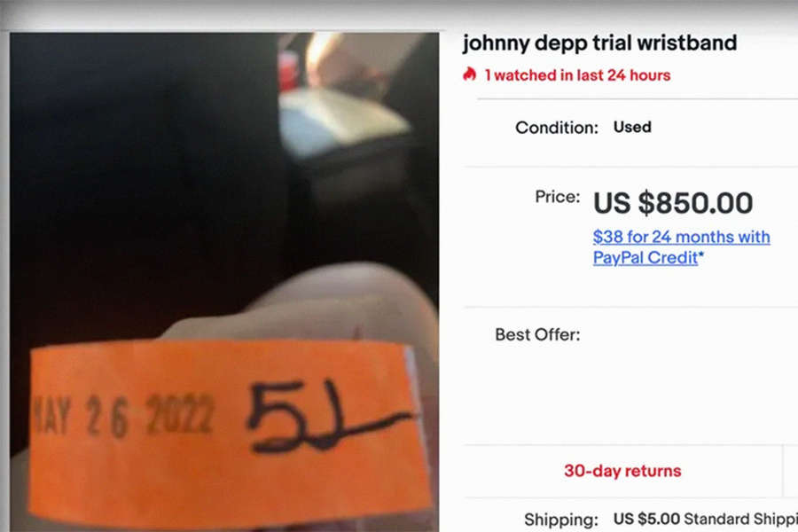This screenshot has width=798, height=532.
Task: Click the Condition: Used value
Action: (x=632, y=127)
